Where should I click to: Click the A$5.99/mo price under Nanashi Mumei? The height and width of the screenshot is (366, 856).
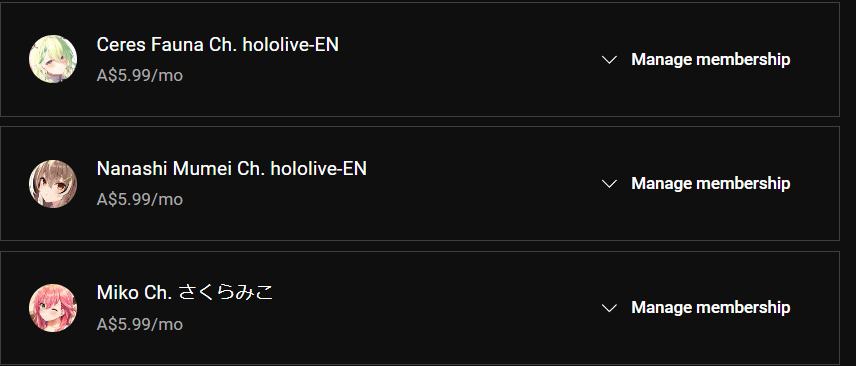click(140, 199)
